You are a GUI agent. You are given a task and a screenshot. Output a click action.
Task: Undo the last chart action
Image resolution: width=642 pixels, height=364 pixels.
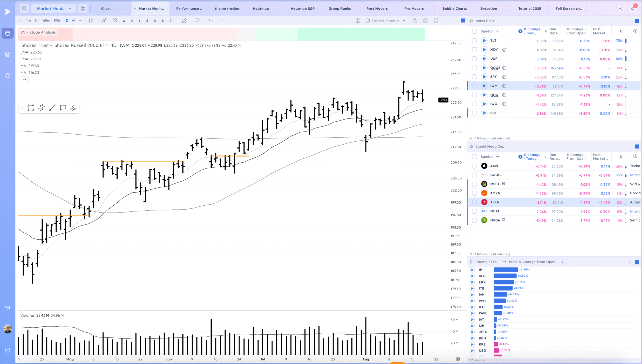coord(211,21)
